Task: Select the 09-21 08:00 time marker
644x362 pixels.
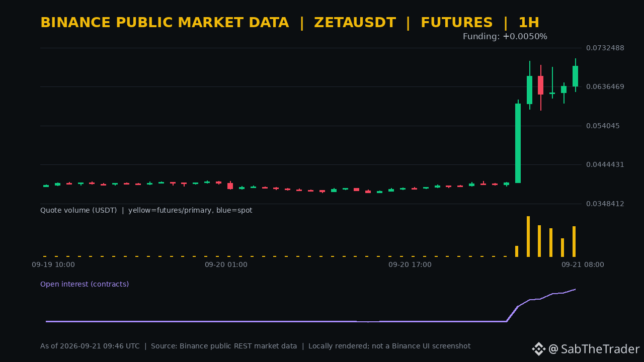Action: coord(583,264)
